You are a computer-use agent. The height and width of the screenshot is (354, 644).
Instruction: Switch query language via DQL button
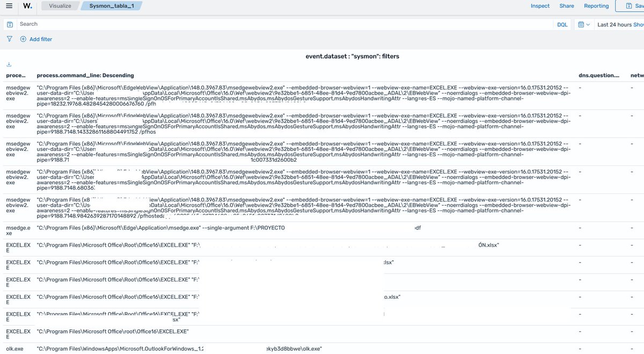click(562, 25)
